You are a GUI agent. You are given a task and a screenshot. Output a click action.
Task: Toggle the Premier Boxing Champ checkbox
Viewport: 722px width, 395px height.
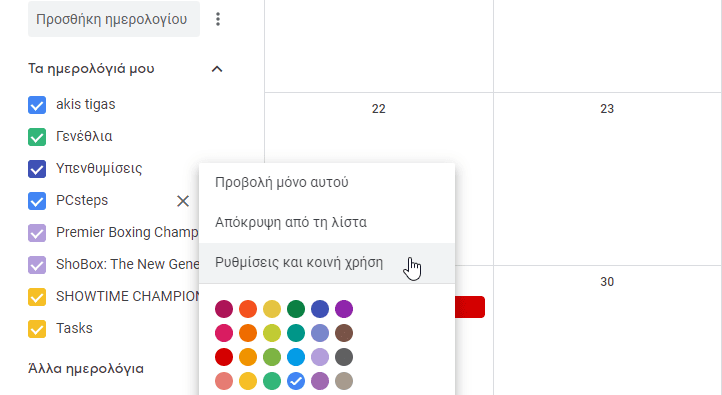(x=37, y=233)
